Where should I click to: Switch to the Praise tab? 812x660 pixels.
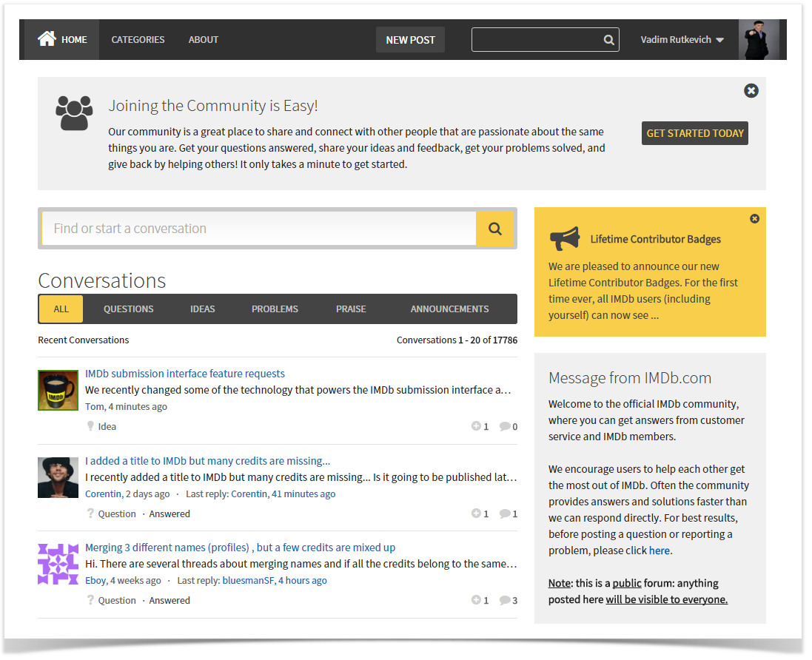click(x=351, y=309)
